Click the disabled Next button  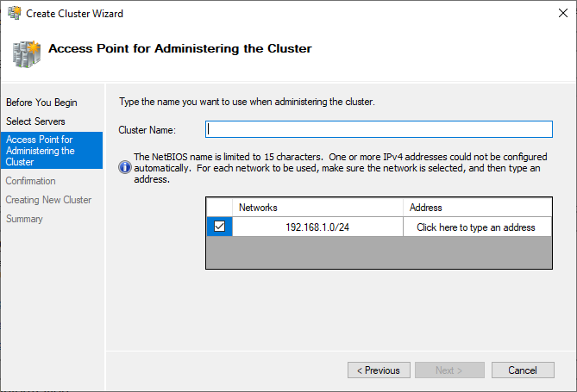point(449,370)
